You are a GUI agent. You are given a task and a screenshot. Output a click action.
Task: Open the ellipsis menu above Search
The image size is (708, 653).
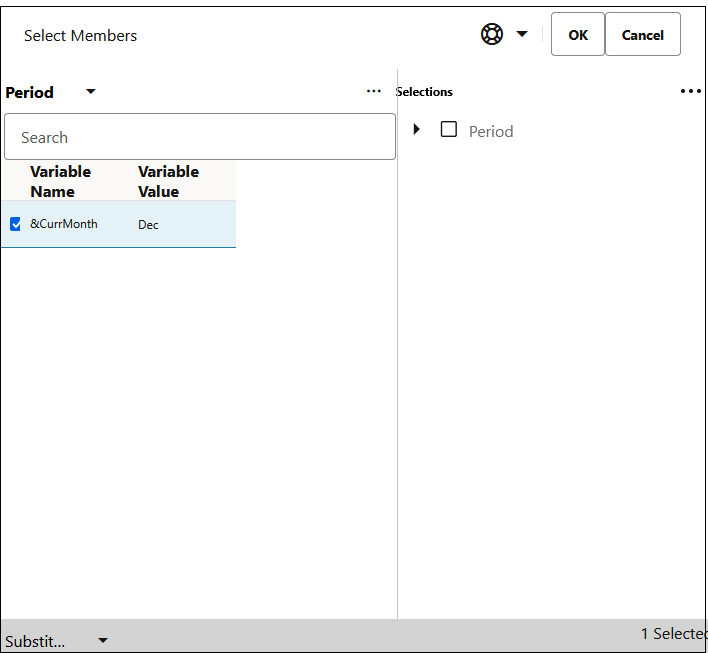[373, 91]
